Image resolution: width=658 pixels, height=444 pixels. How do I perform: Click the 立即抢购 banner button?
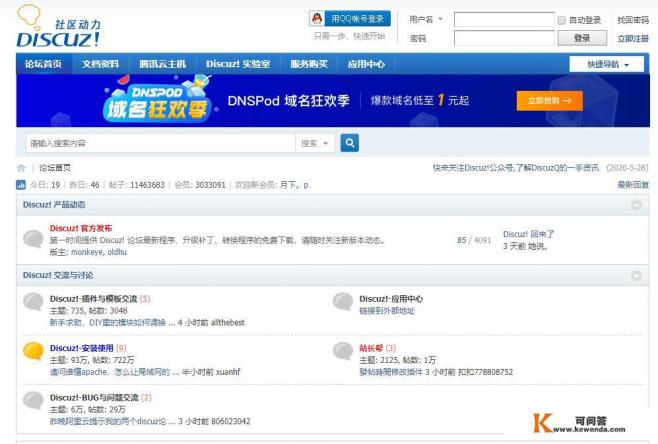click(x=550, y=101)
